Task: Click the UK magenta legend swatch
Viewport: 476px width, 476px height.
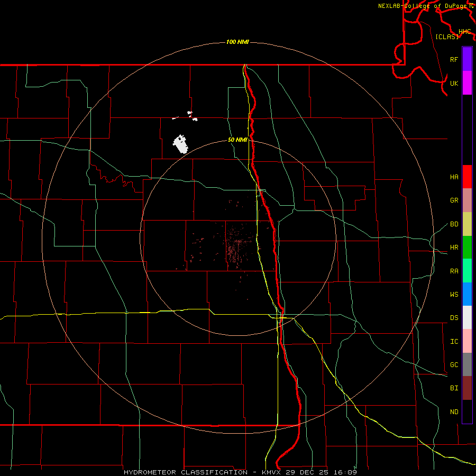Action: point(467,83)
